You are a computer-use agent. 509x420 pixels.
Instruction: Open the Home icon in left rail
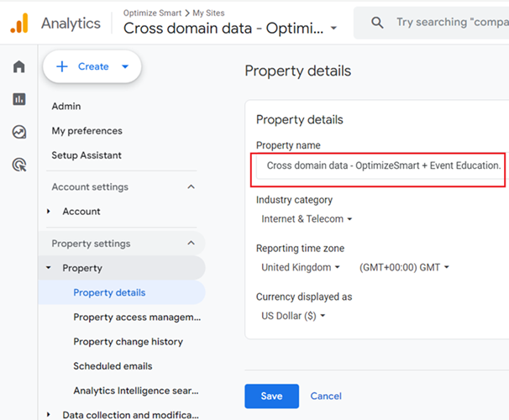pos(18,67)
